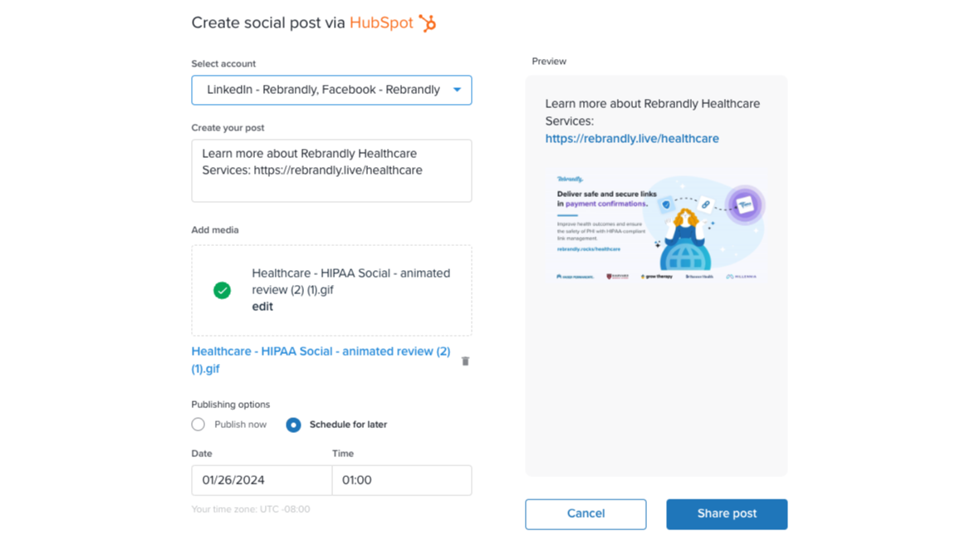Click the grow therapy logo in the preview image
Viewport: 980px width, 551px height.
656,276
